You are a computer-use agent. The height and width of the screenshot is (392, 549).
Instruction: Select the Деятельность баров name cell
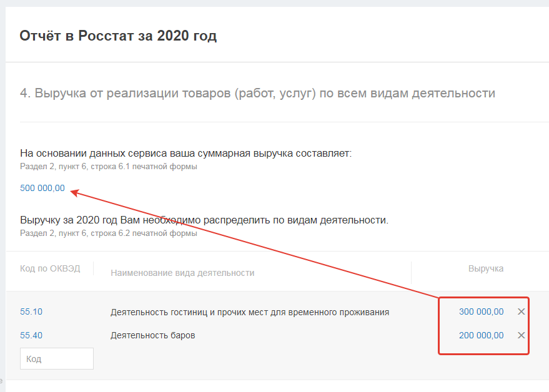[152, 335]
